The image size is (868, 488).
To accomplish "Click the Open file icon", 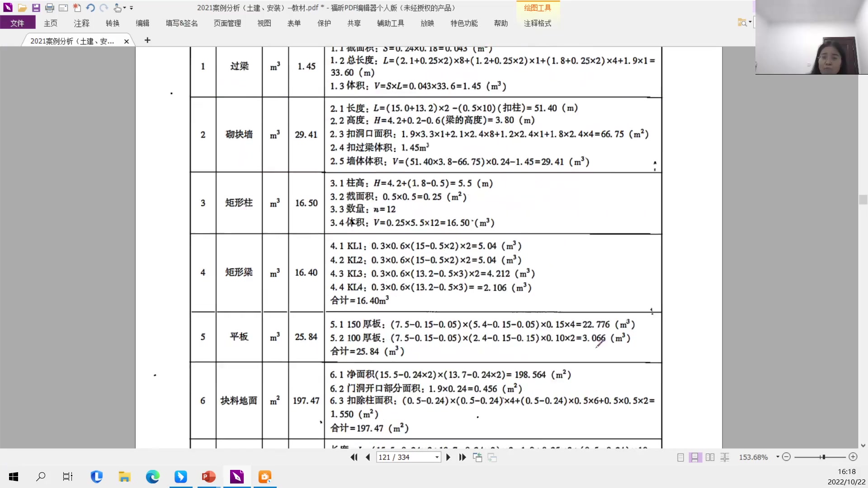I will click(x=22, y=8).
